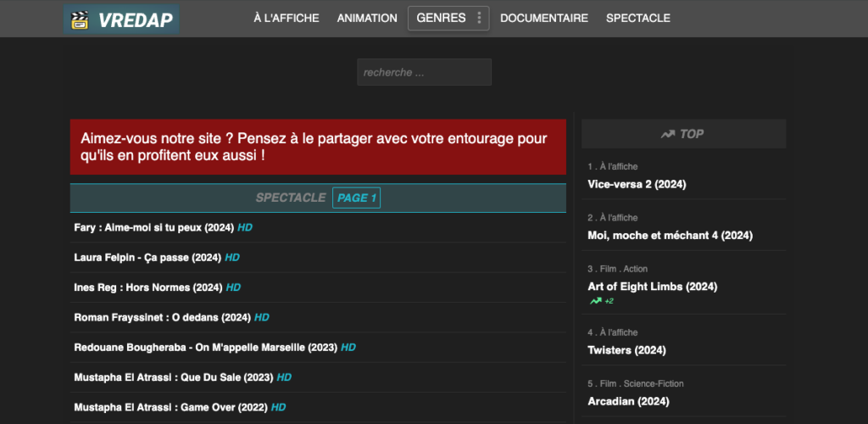
Task: Open Redouane Bougheraba On M'appelle Marseille link
Action: pos(205,348)
